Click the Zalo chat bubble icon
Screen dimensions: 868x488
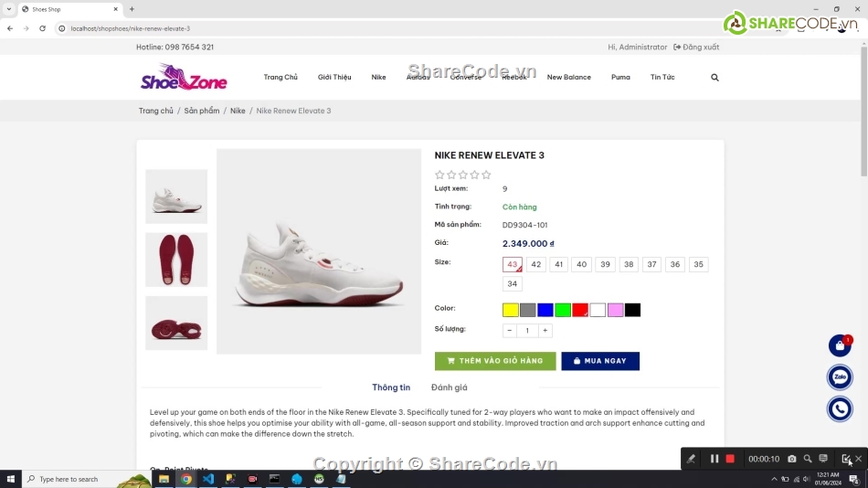tap(840, 377)
